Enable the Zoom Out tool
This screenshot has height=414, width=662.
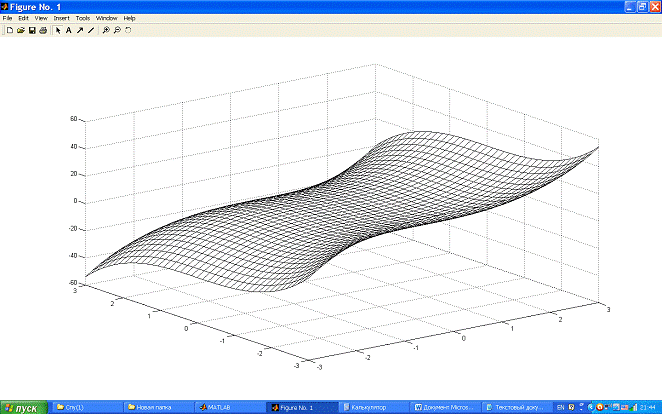point(117,30)
